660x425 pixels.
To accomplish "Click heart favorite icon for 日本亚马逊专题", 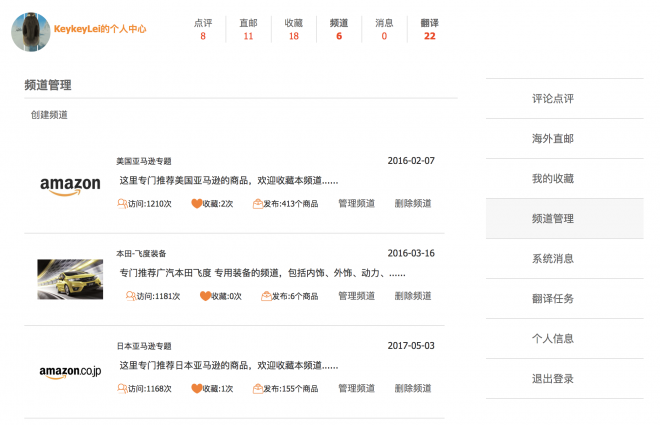I will pyautogui.click(x=197, y=388).
